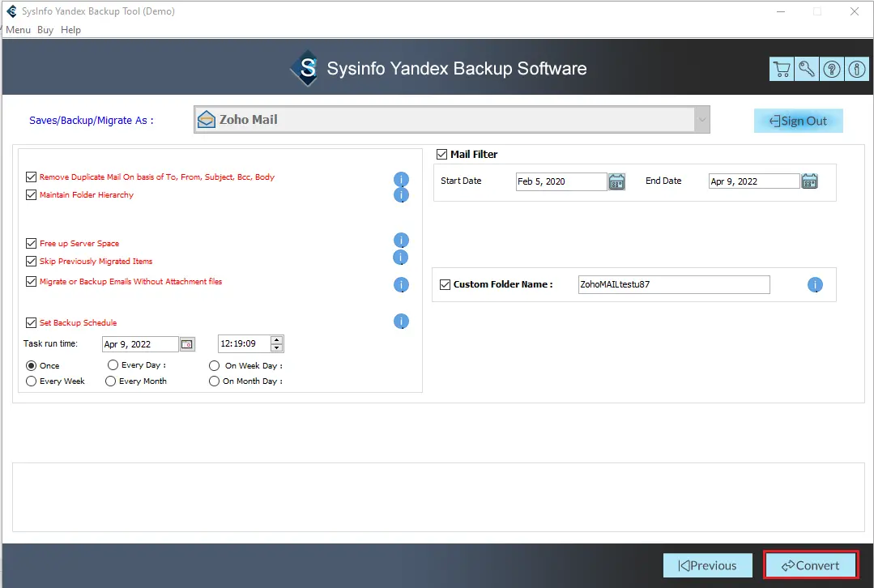Open the End Date calendar picker

[809, 181]
